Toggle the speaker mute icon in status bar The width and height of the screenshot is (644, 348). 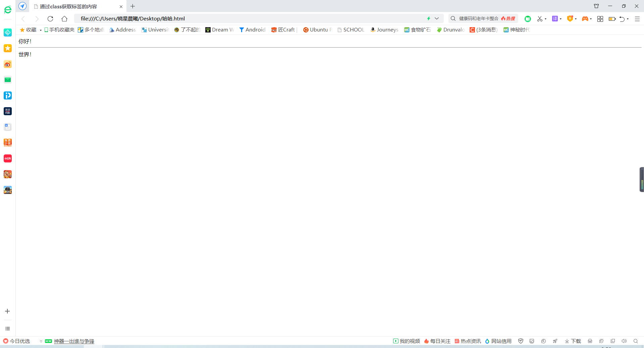click(624, 341)
